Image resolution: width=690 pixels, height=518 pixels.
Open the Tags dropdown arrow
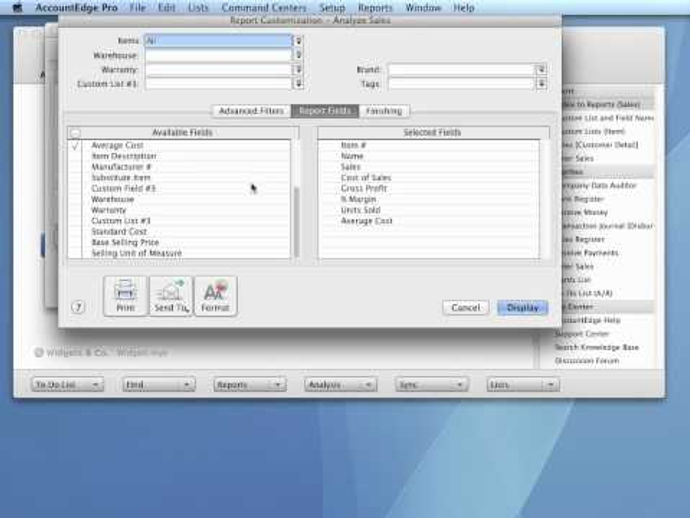click(x=541, y=84)
